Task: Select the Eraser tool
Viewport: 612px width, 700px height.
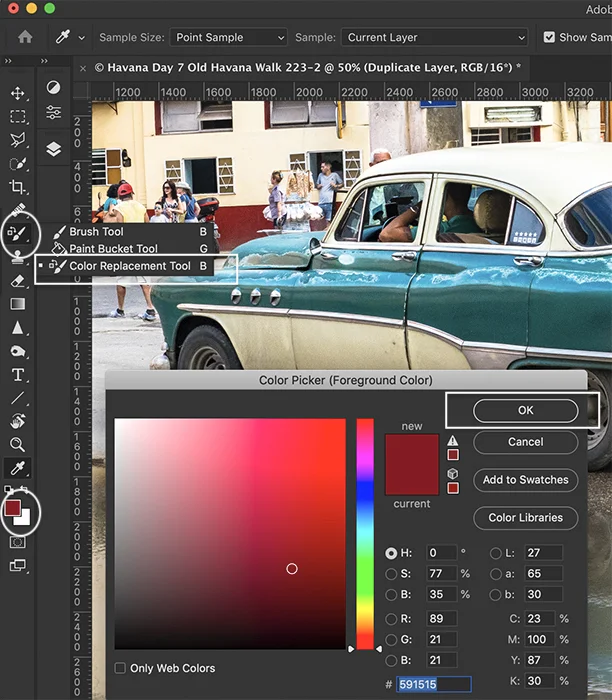Action: (18, 281)
